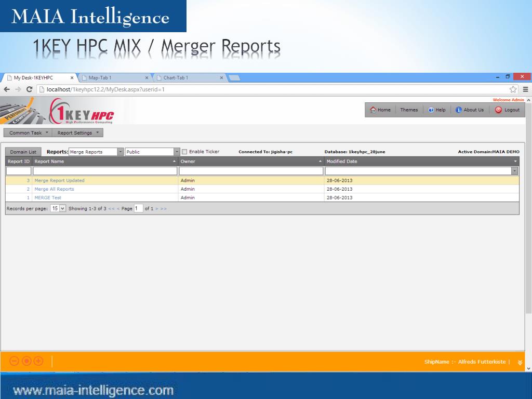Image resolution: width=532 pixels, height=399 pixels.
Task: Click the Home button
Action: (x=380, y=110)
